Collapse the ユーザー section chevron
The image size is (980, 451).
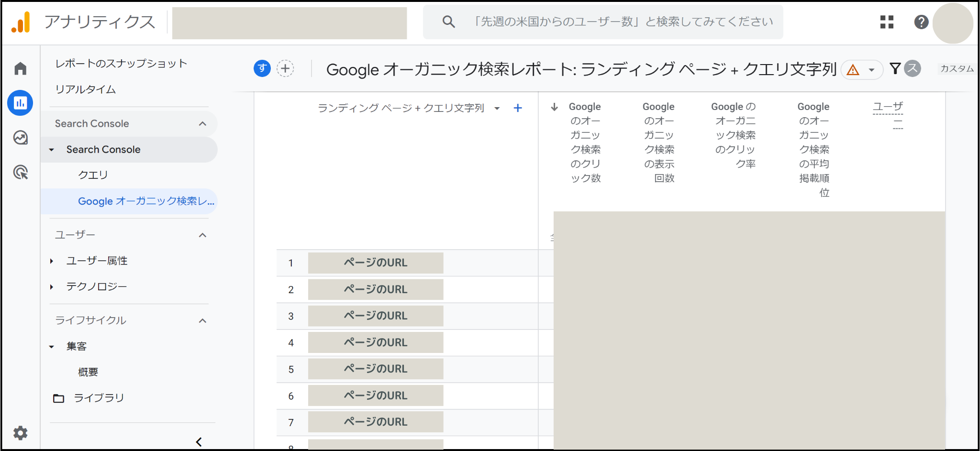[202, 235]
